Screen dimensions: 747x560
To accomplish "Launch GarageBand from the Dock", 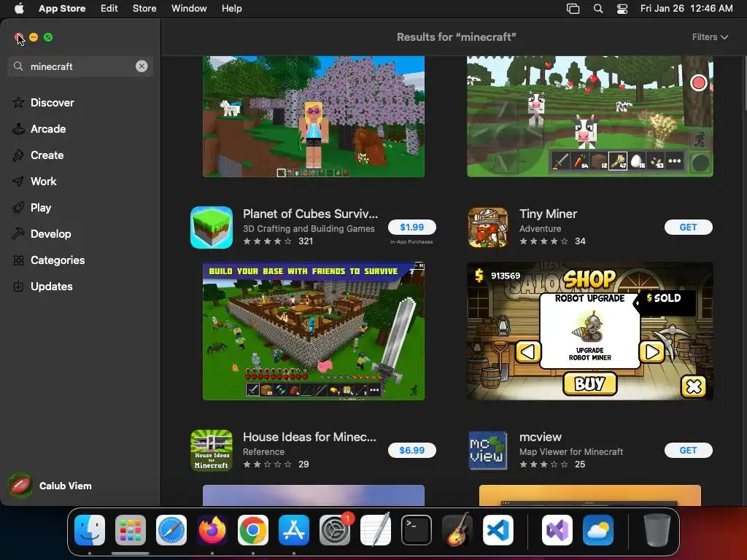I will pos(457,530).
